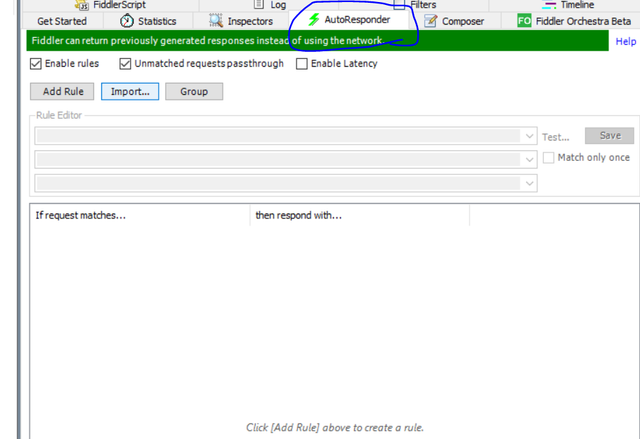Check the Enable Latency checkbox
Screen dimensions: 640x439
302,64
